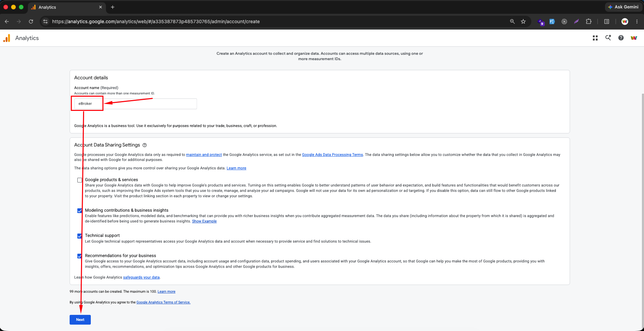Screen dimensions: 644x331
Task: Click the browser forward arrow
Action: click(19, 22)
